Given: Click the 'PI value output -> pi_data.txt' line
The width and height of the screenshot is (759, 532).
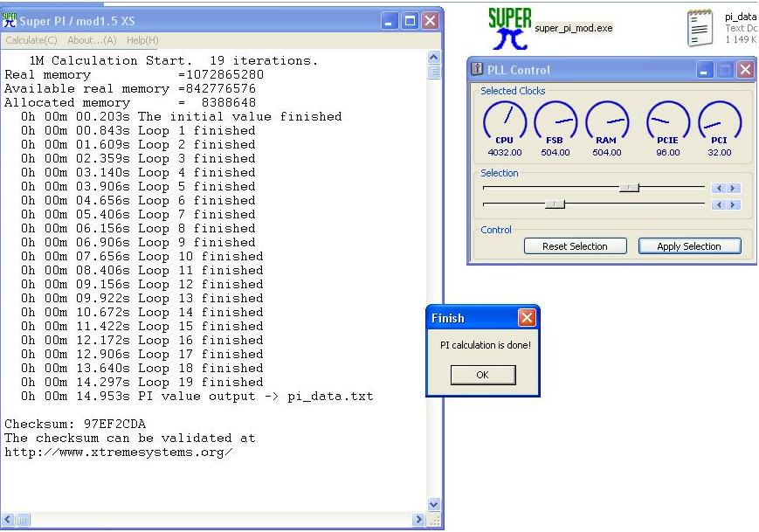Looking at the screenshot, I should [x=197, y=396].
